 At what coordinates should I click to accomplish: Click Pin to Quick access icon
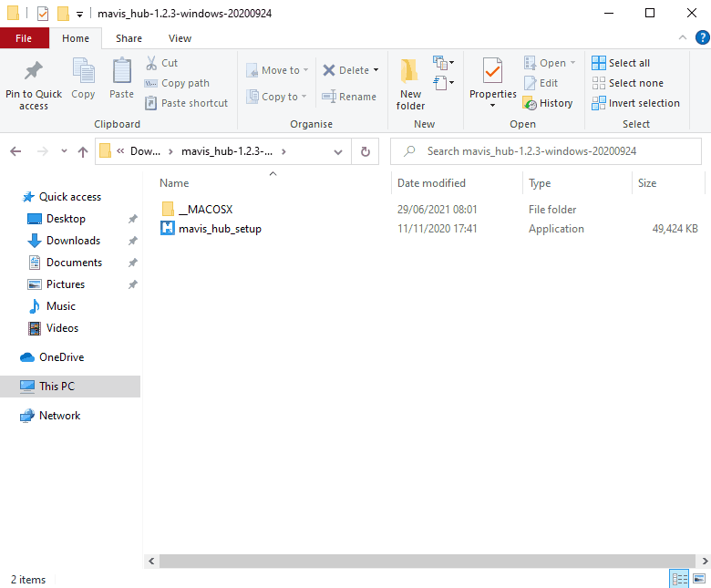pyautogui.click(x=33, y=71)
